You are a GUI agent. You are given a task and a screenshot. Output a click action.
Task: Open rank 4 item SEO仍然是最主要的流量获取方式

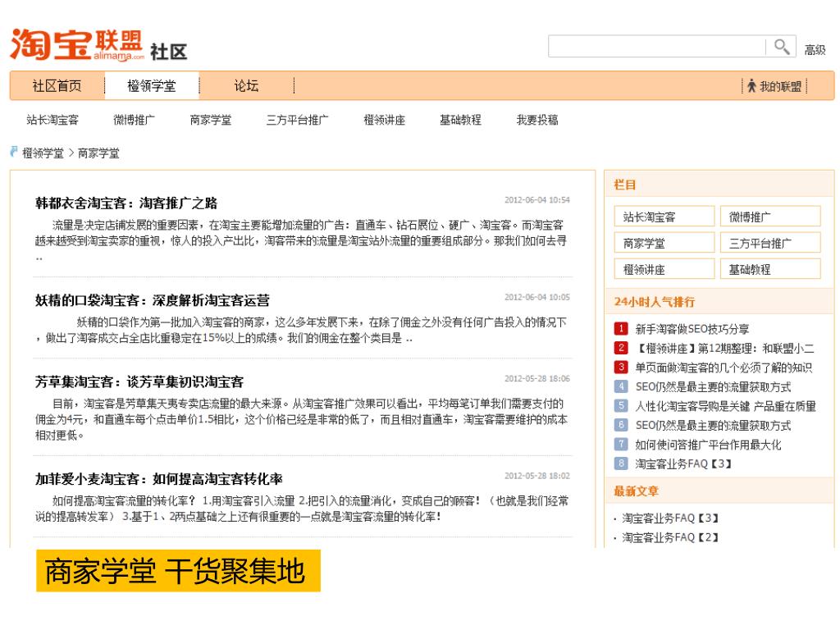pos(713,387)
